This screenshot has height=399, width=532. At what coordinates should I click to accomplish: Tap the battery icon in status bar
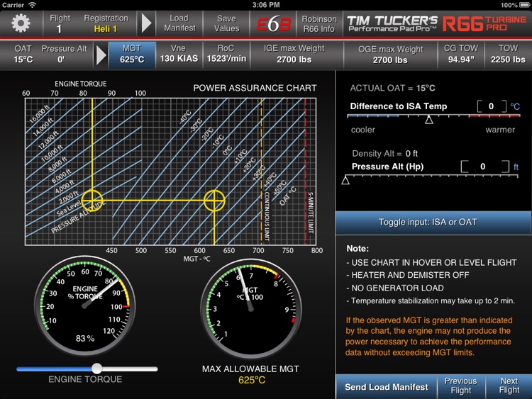[524, 5]
